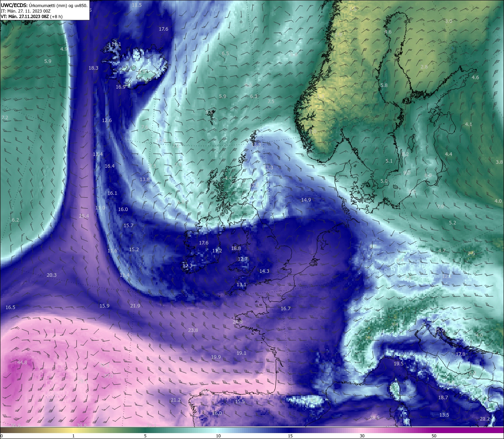The width and height of the screenshot is (504, 439).
Task: Click the 16.9 value south of Iceland
Action: pos(120,87)
